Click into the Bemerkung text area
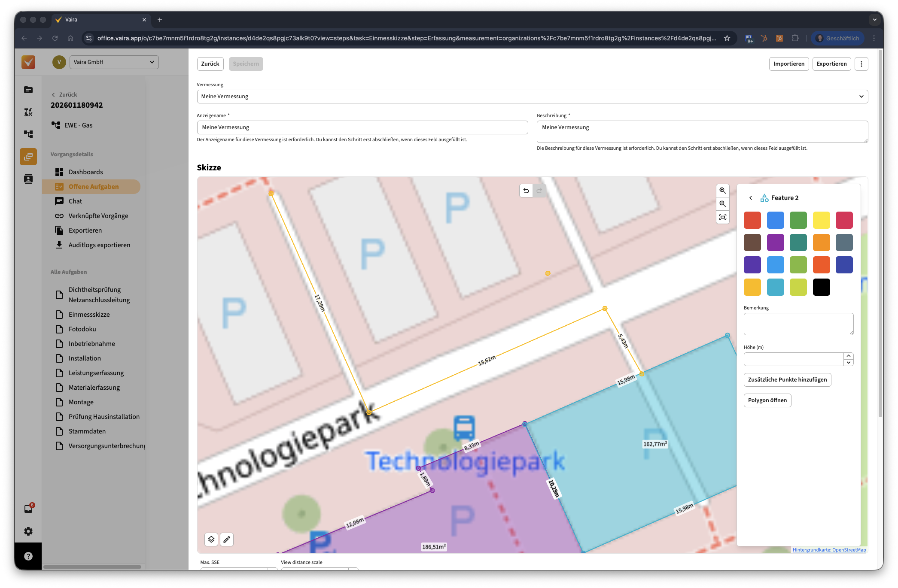This screenshot has width=898, height=588. click(x=798, y=324)
